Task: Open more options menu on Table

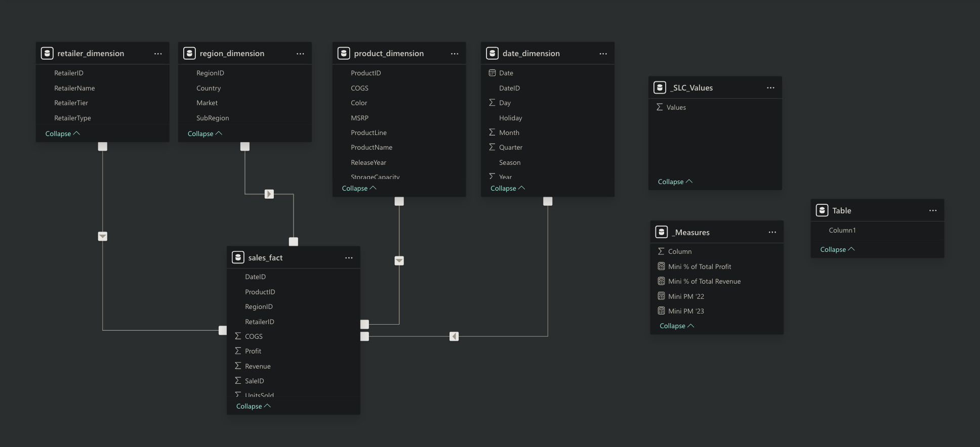Action: (932, 211)
